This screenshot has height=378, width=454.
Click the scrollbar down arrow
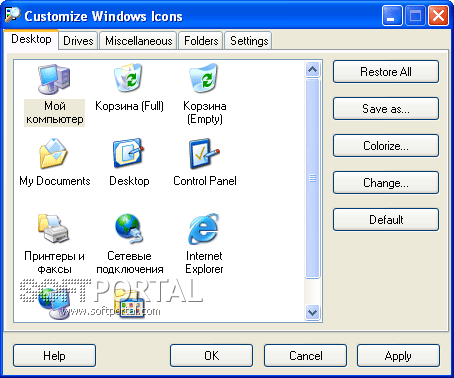313,313
